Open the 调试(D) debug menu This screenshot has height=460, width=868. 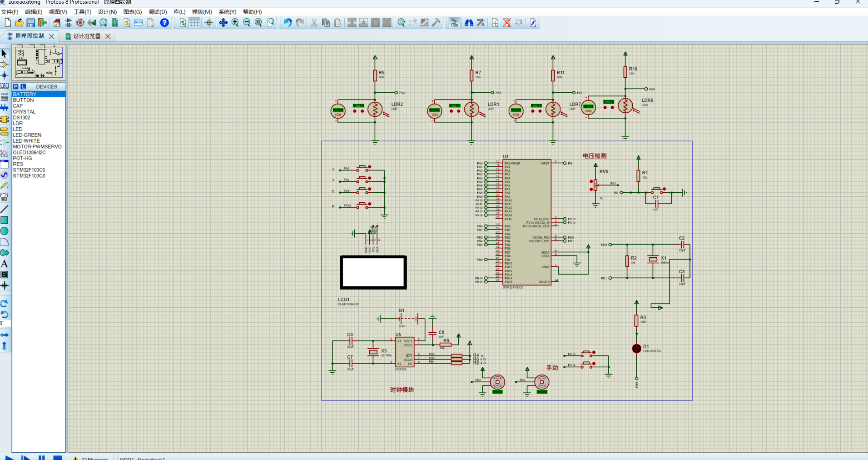pyautogui.click(x=158, y=12)
